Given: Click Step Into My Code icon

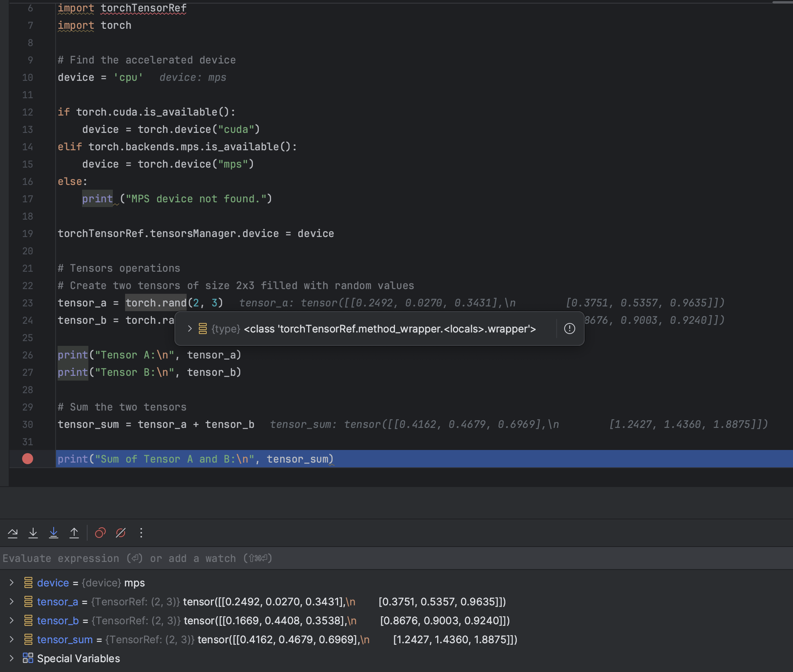Looking at the screenshot, I should pos(54,533).
